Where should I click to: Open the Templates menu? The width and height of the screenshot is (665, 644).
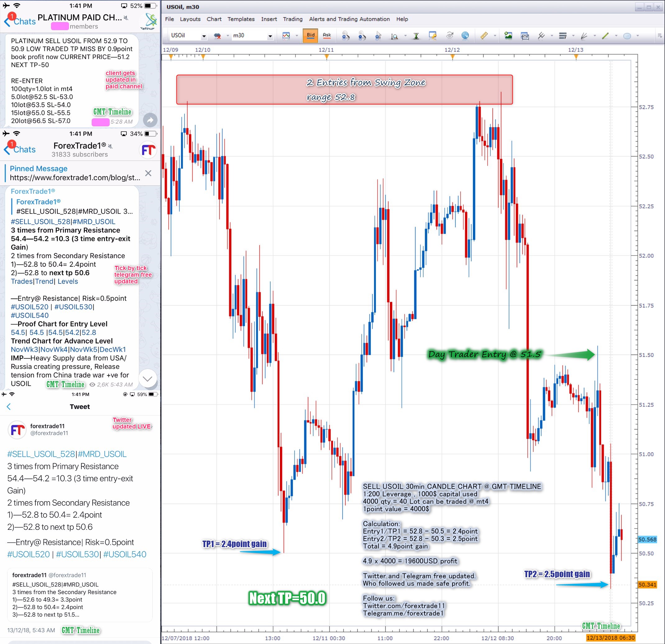click(241, 19)
